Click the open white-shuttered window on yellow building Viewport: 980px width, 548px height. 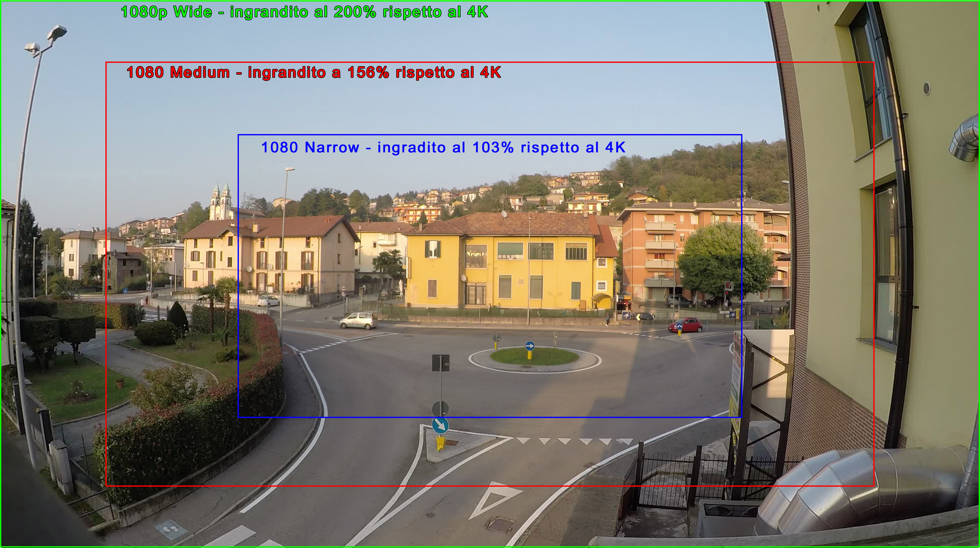433,249
